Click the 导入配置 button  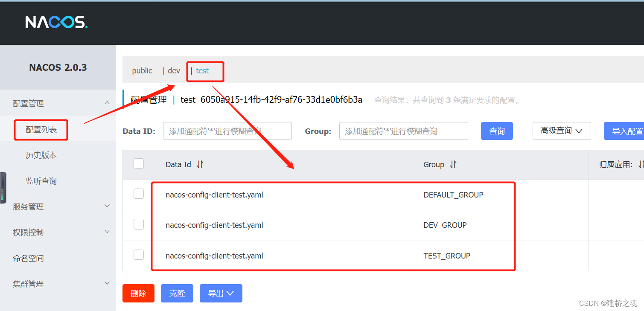pos(624,131)
